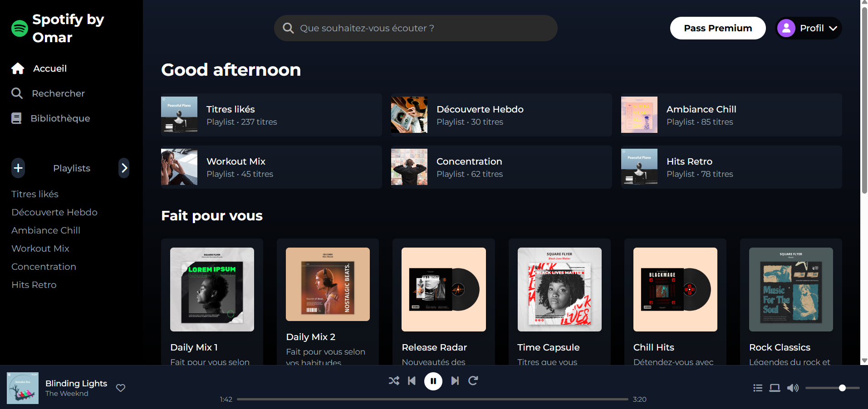Click the volume speaker icon
The image size is (868, 409).
click(793, 388)
